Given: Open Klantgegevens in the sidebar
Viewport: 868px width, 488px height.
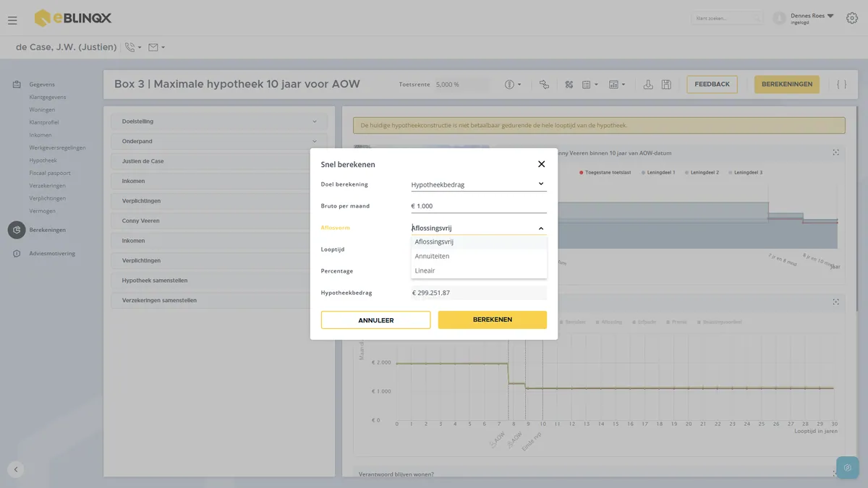Looking at the screenshot, I should point(48,97).
